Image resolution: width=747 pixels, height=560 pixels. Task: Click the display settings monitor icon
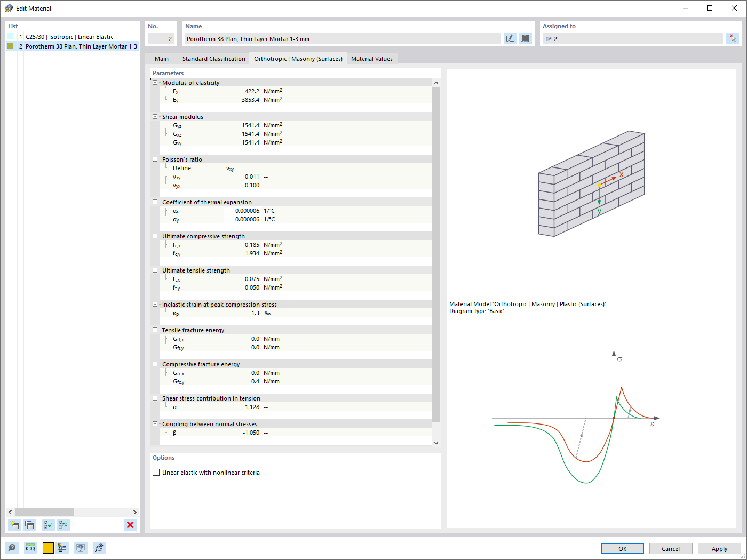81,548
